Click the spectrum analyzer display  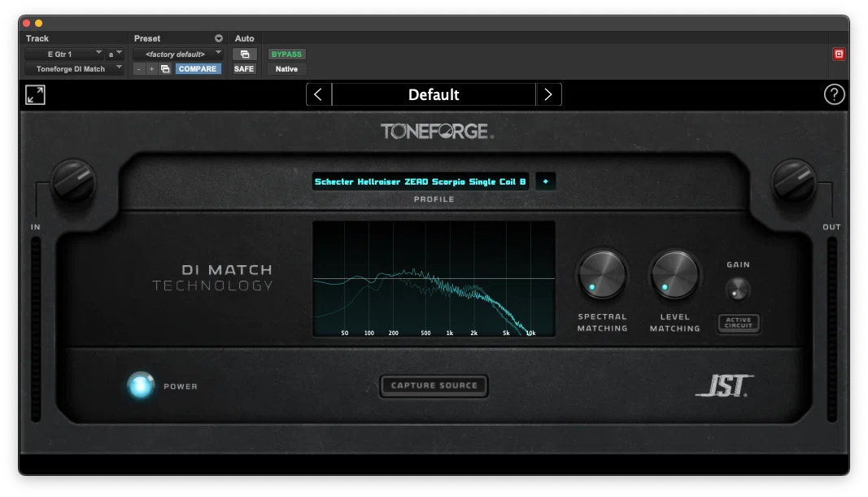(x=434, y=278)
